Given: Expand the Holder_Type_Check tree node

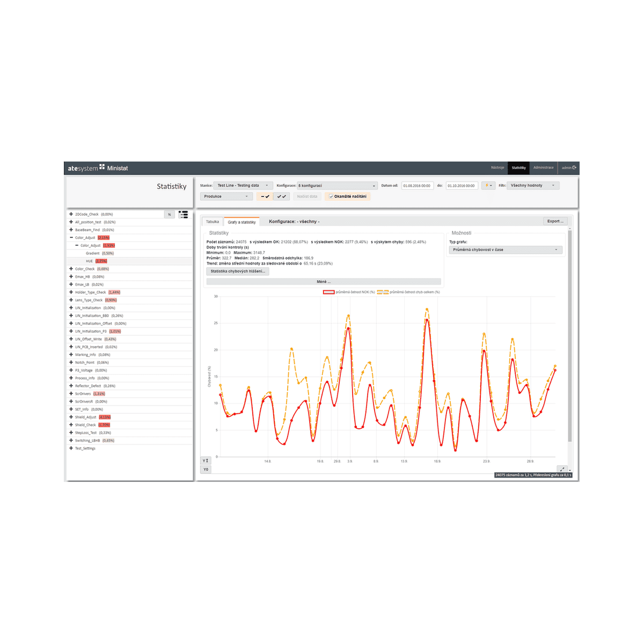Looking at the screenshot, I should 71,292.
